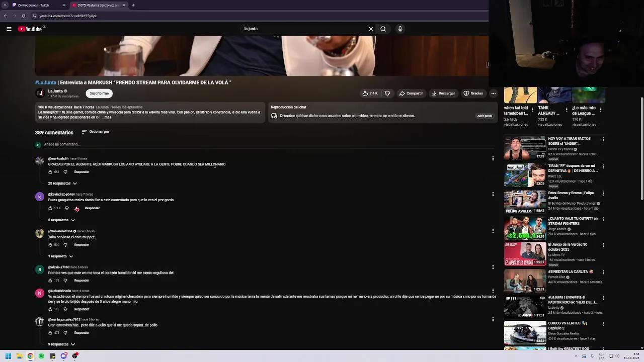The image size is (644, 362).
Task: Open Spotify from the taskbar
Action: [41, 356]
